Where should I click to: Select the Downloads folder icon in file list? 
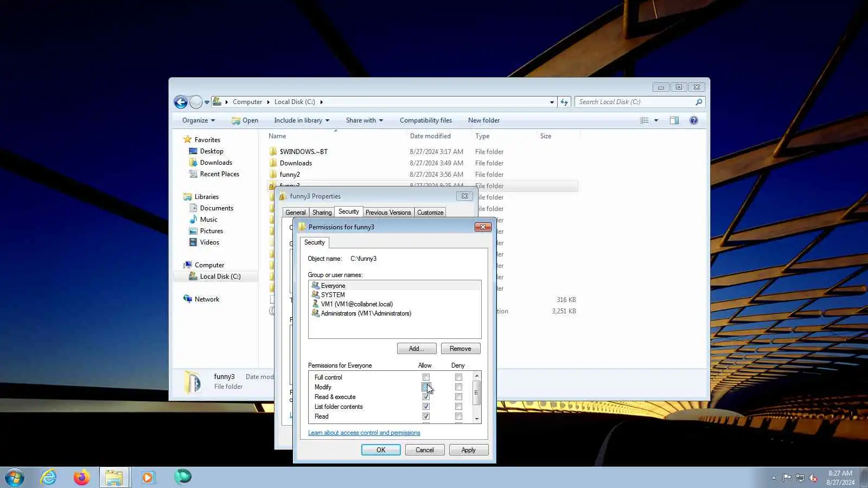(x=273, y=163)
